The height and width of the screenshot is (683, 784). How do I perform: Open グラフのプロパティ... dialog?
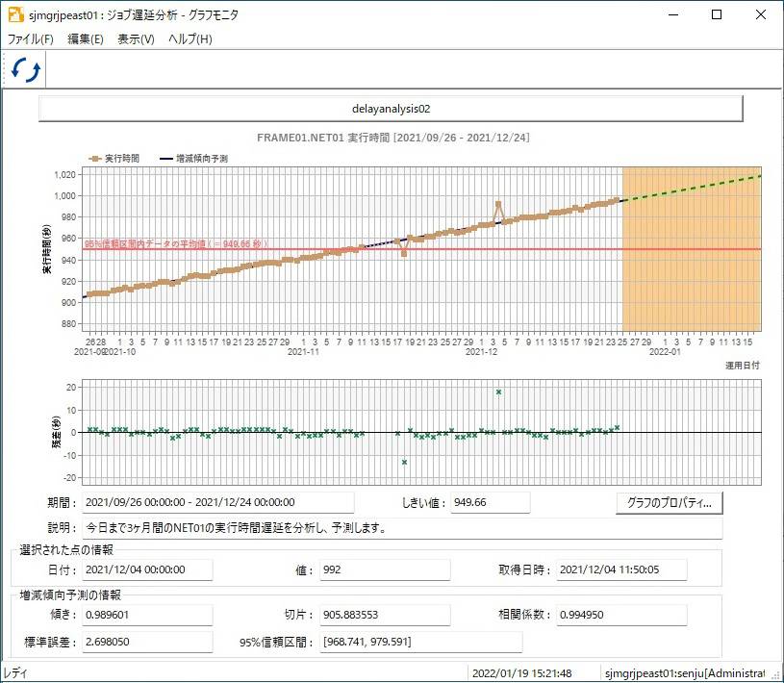pyautogui.click(x=670, y=502)
